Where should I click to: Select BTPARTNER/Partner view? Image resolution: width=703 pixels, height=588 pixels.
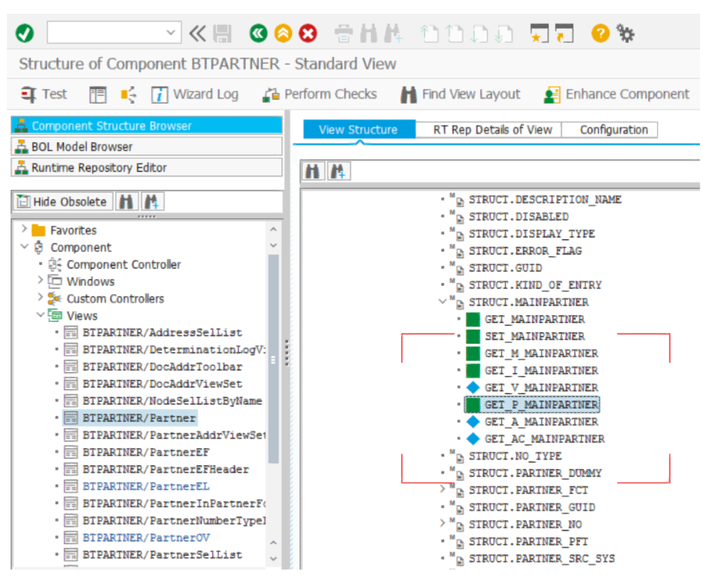139,418
